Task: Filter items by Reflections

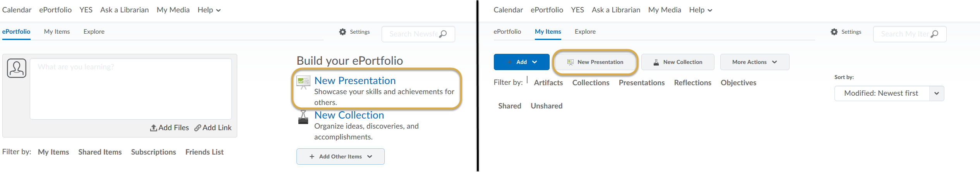Action: pyautogui.click(x=692, y=83)
